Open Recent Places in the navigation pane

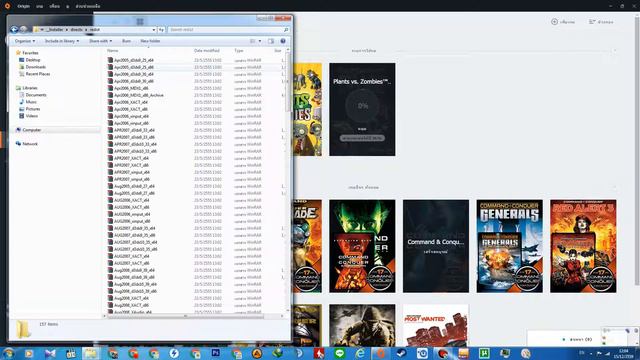[x=34, y=74]
